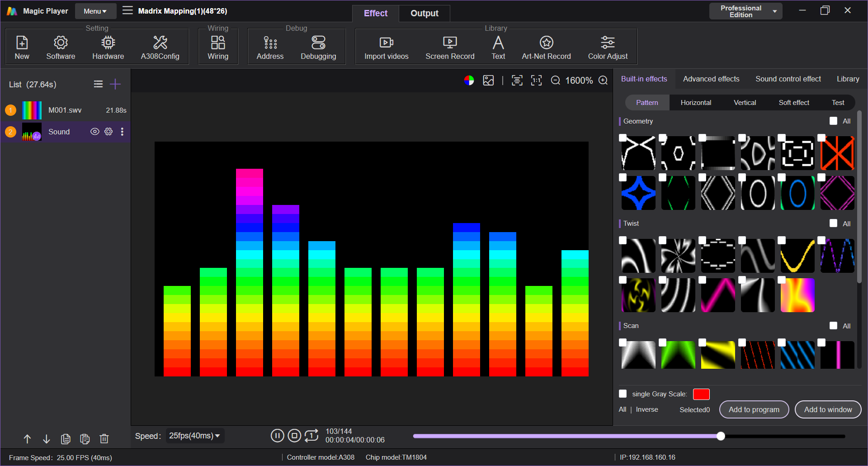868x466 pixels.
Task: Check the green Scan effect
Action: pos(662,343)
